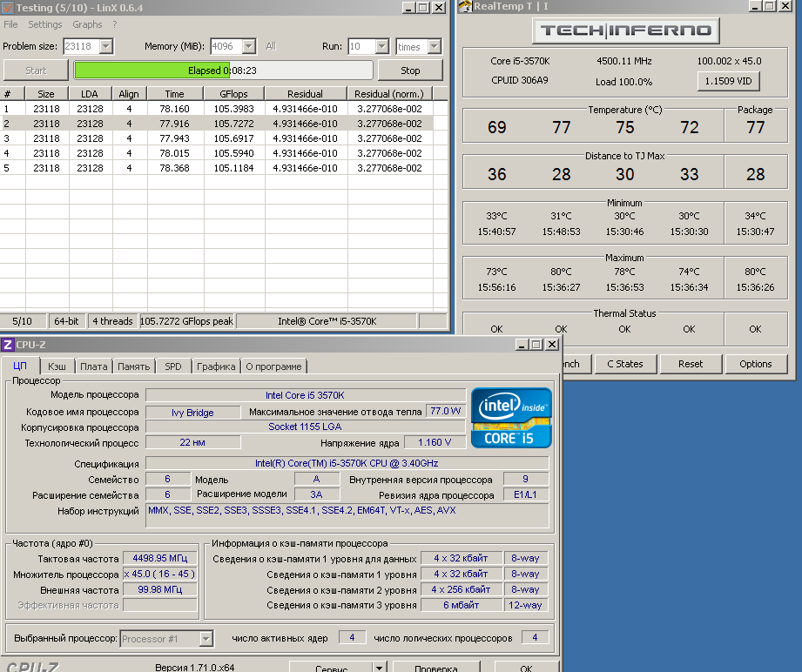The height and width of the screenshot is (672, 802).
Task: Expand the Run count dropdown
Action: (x=381, y=46)
